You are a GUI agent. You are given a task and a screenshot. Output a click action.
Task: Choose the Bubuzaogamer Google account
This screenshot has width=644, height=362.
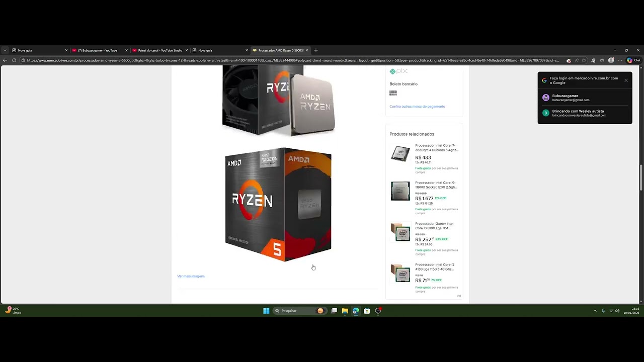[585, 98]
